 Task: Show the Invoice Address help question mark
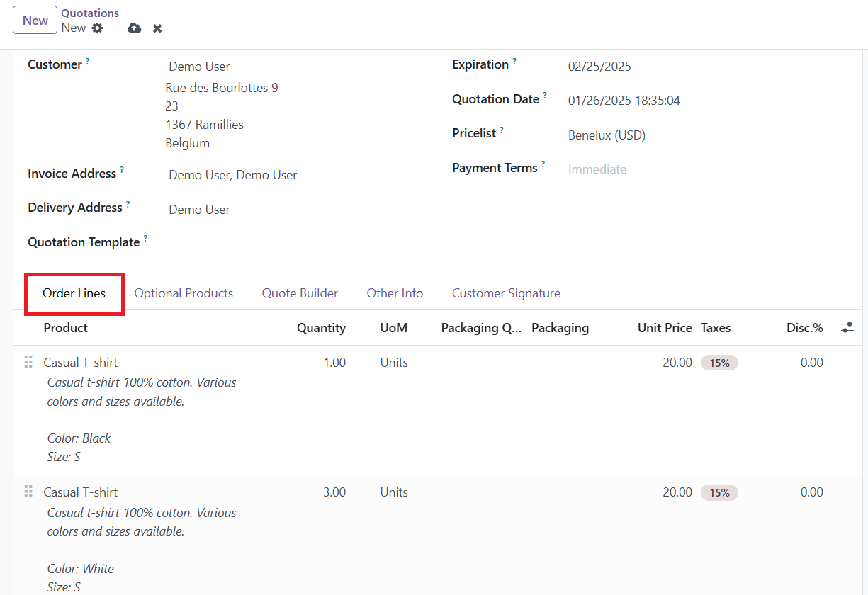click(122, 171)
